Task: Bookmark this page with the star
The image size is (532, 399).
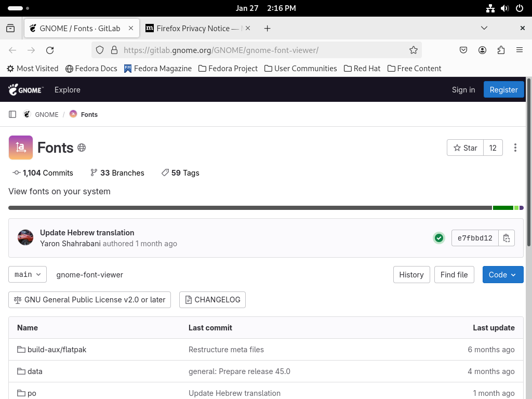Action: [x=413, y=50]
